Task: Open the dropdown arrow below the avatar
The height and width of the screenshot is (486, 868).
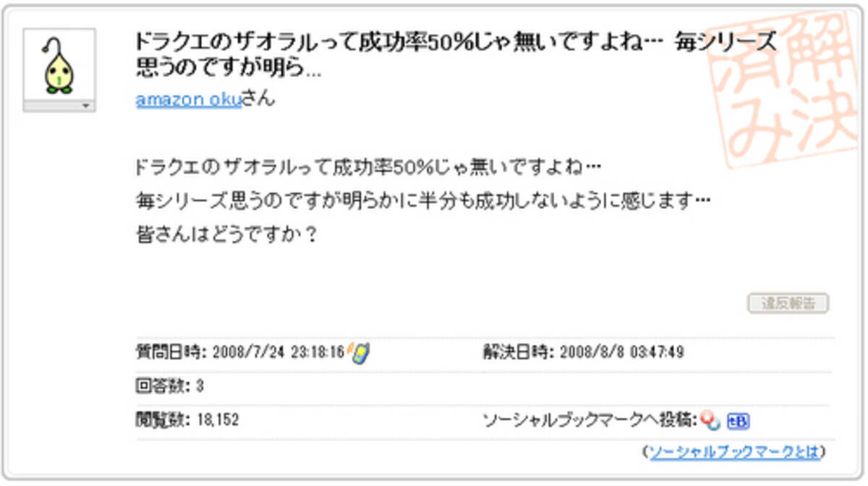Action: [59, 106]
